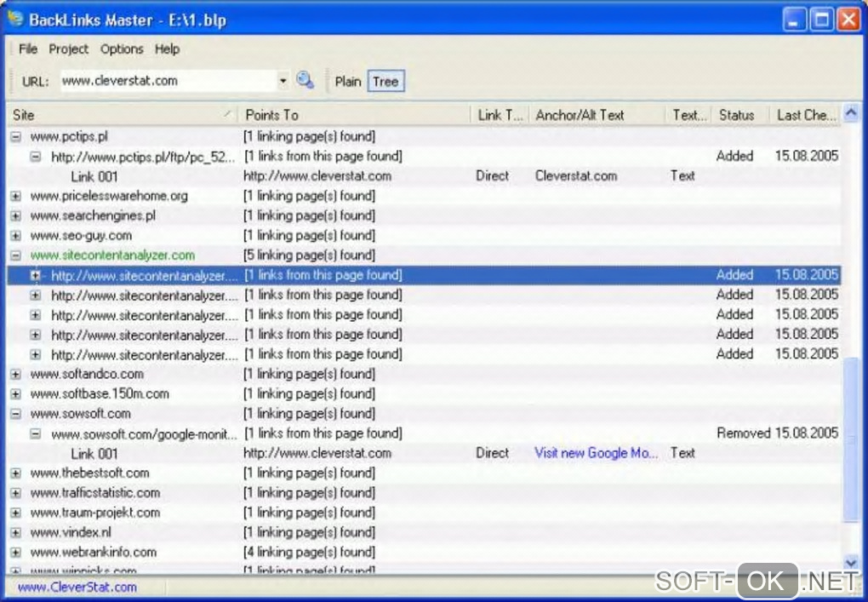
Task: Click the 'Visit new Google Mo...' anchor text
Action: click(x=597, y=453)
